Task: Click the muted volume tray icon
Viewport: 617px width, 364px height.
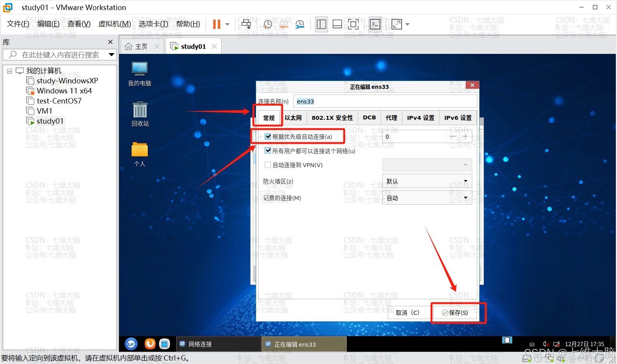Action: click(x=546, y=344)
